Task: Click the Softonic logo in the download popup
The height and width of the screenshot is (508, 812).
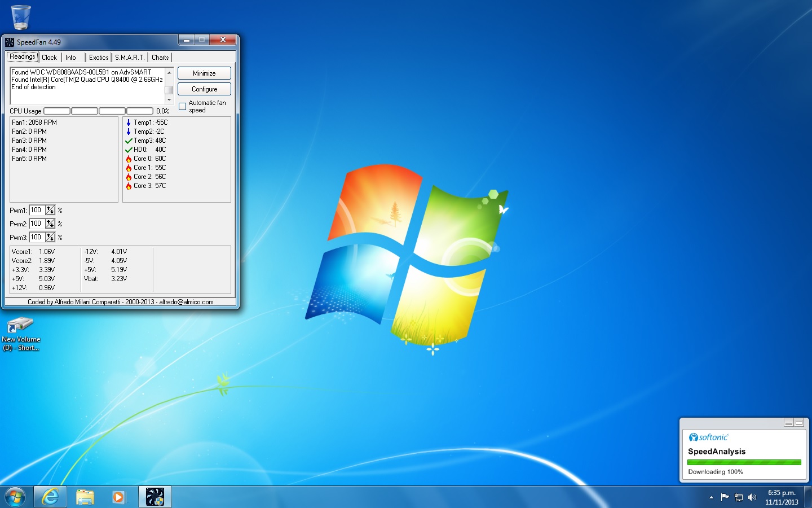Action: point(709,437)
